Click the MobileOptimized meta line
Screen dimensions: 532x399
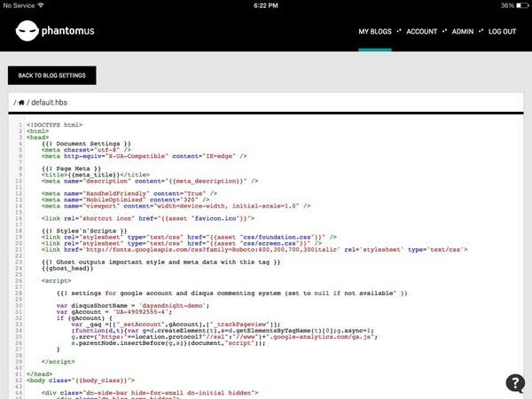(x=125, y=199)
